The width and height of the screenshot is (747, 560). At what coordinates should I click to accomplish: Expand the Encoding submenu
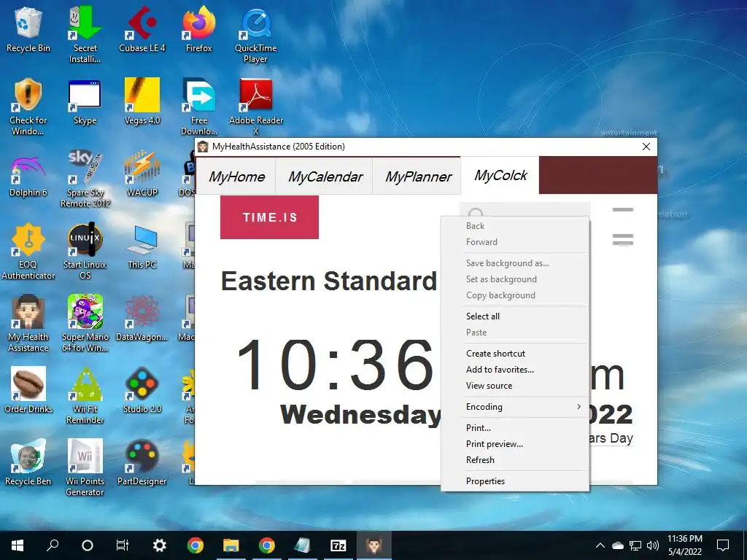(516, 407)
